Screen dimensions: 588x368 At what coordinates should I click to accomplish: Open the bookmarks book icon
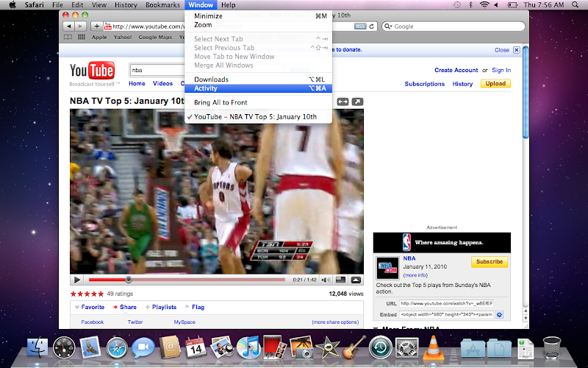(68, 38)
